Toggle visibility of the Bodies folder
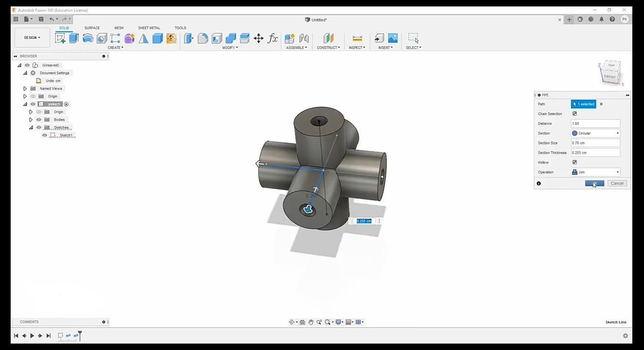 (x=39, y=120)
